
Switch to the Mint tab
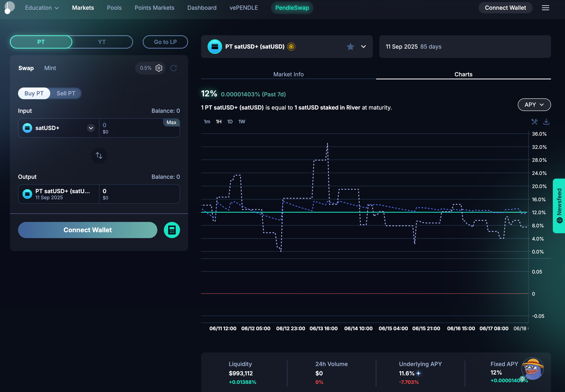click(x=50, y=68)
